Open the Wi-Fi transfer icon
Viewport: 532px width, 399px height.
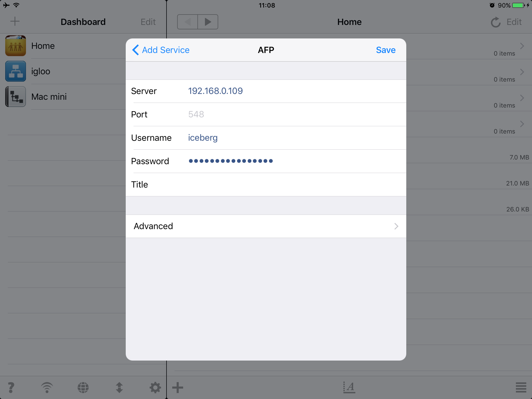47,388
